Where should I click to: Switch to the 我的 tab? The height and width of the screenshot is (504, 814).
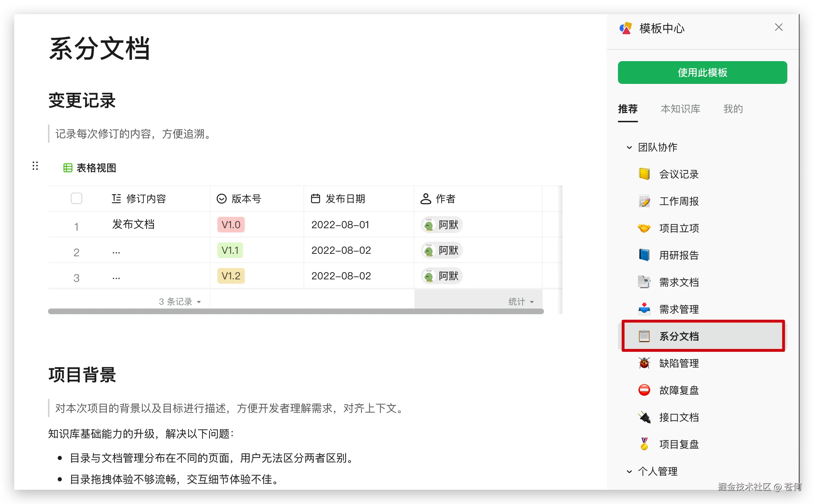[x=733, y=109]
